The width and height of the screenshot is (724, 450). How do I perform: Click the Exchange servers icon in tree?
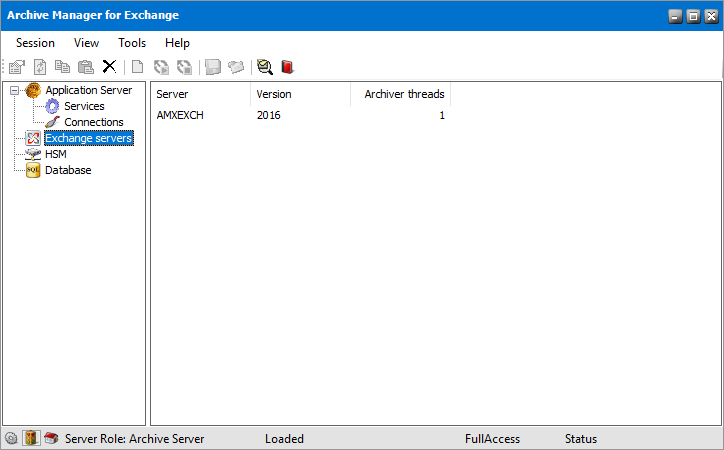pyautogui.click(x=33, y=138)
